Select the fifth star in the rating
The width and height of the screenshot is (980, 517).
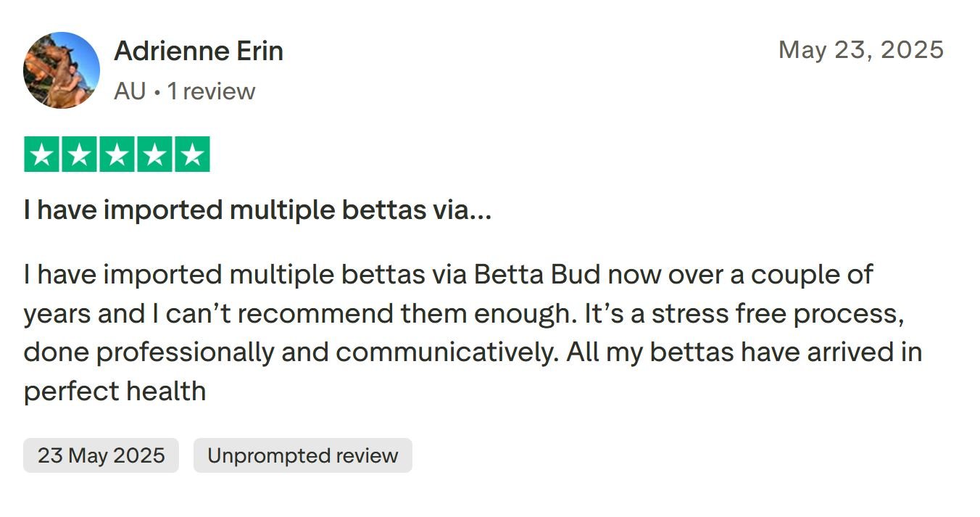click(191, 154)
